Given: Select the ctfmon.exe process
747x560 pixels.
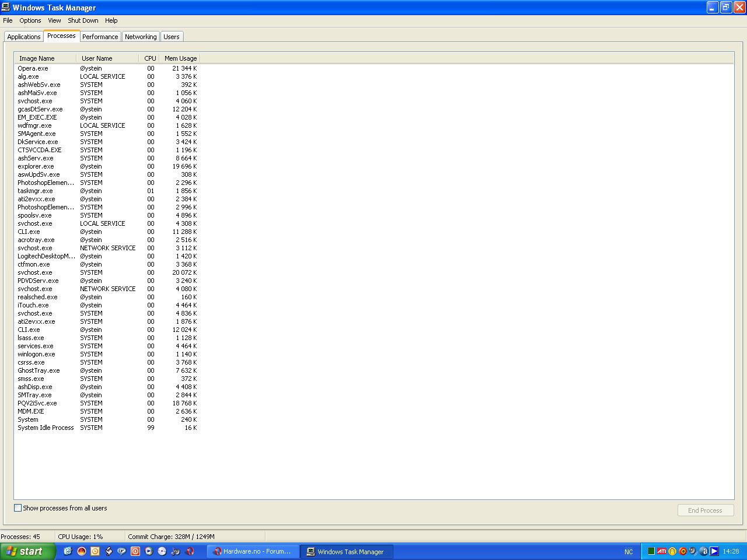Looking at the screenshot, I should click(33, 264).
